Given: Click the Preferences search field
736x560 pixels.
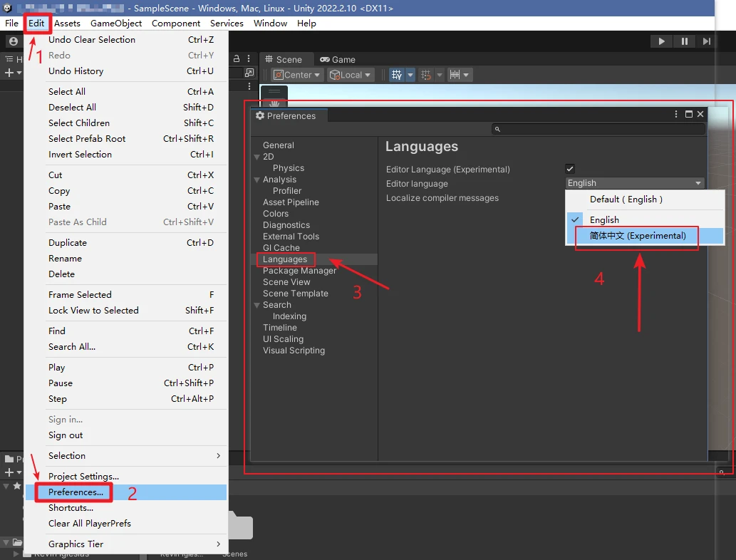Looking at the screenshot, I should [598, 129].
